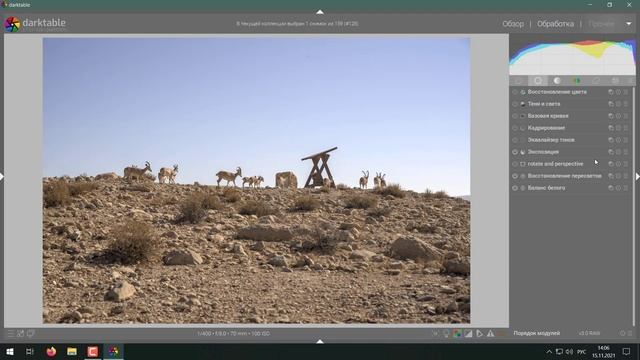
Task: Switch to the Обработка view
Action: pos(555,24)
